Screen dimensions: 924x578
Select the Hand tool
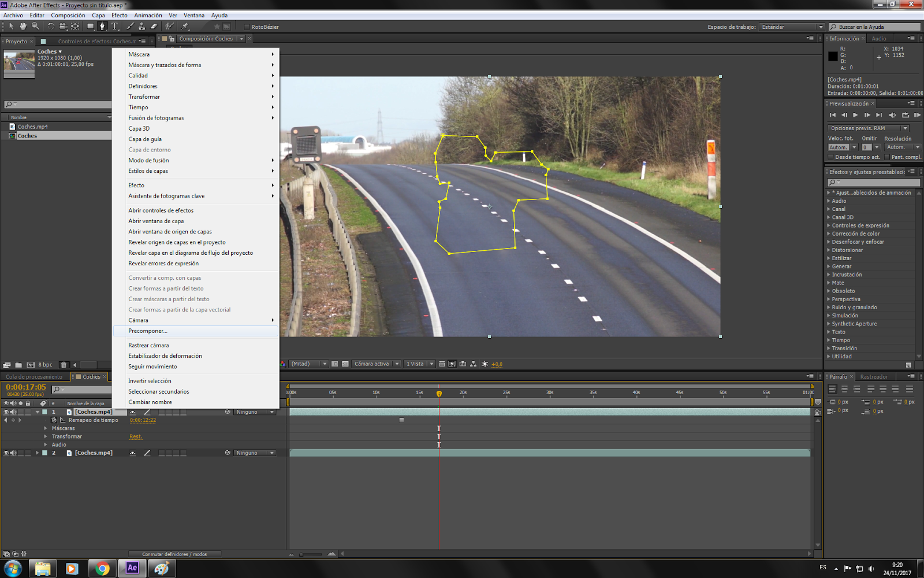(x=23, y=27)
